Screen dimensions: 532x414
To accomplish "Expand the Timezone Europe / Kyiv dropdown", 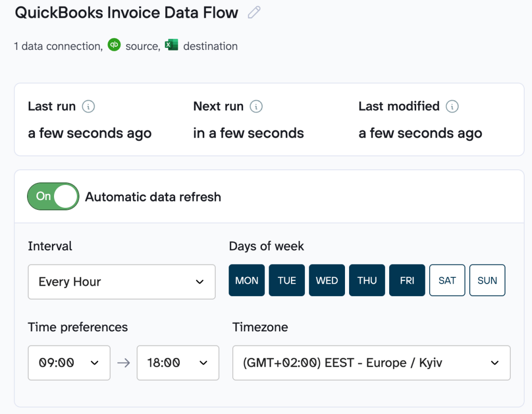I will pyautogui.click(x=371, y=363).
